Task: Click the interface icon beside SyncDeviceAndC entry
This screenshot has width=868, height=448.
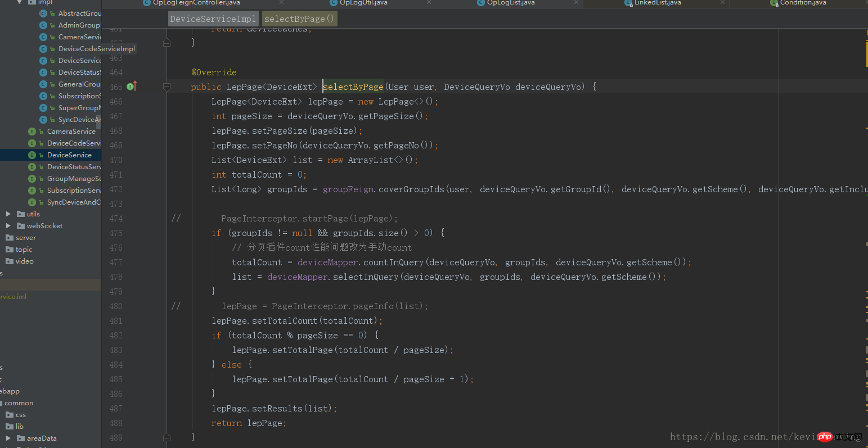Action: pos(32,202)
